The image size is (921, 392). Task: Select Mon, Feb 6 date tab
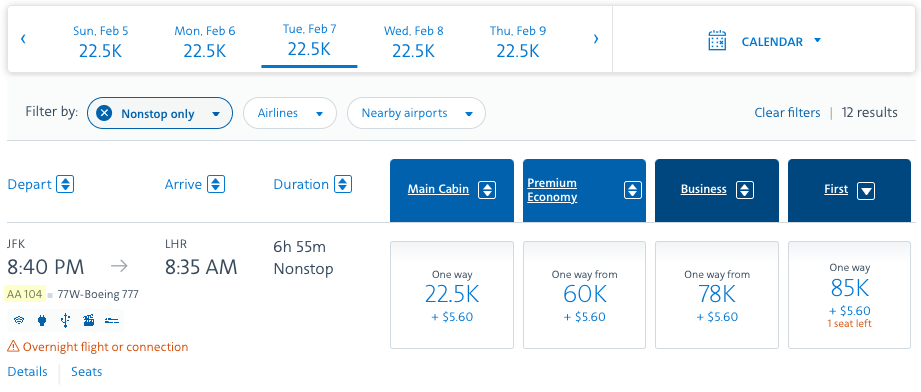point(204,41)
